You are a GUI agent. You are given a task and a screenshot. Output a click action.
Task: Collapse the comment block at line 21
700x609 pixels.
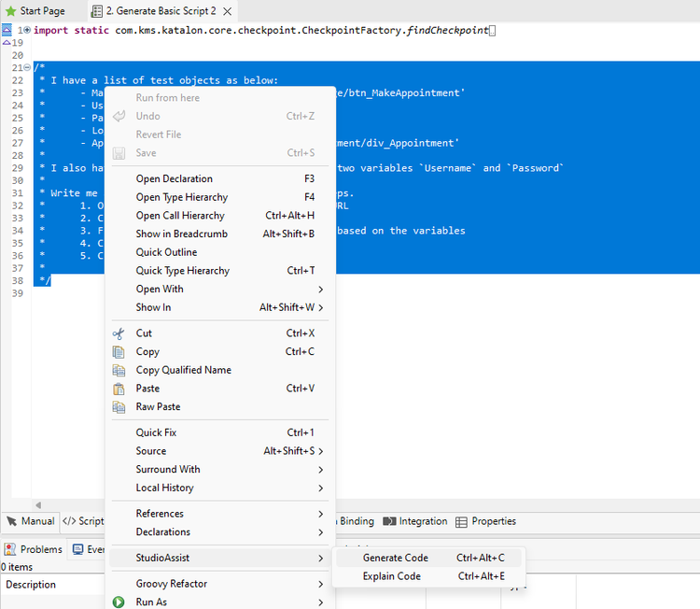point(27,68)
